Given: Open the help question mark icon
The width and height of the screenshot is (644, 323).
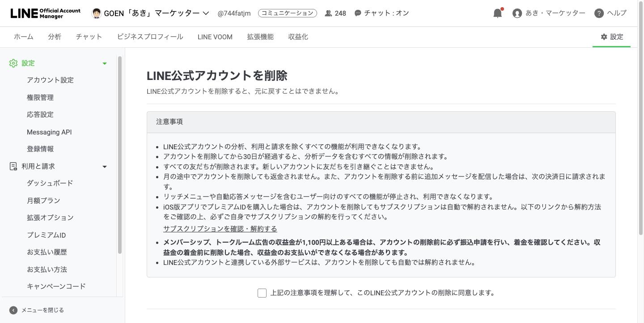Looking at the screenshot, I should pyautogui.click(x=599, y=13).
